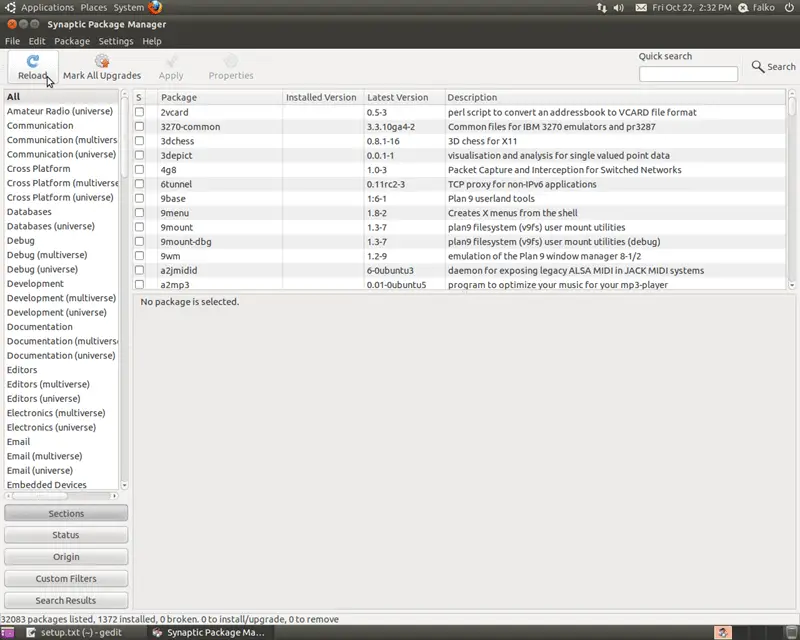Click the package list vertical scrollbar
800x640 pixels.
(792, 189)
